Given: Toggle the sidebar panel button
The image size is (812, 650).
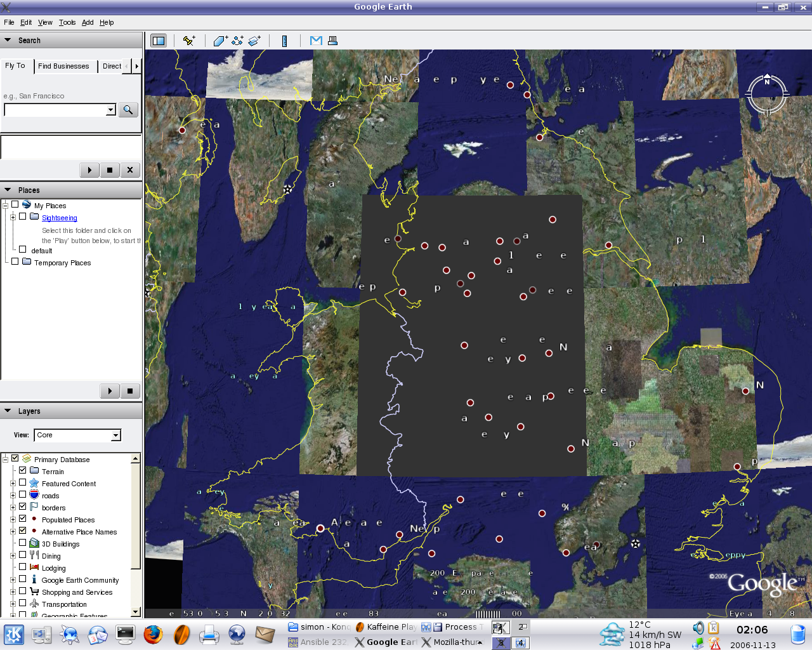Looking at the screenshot, I should 159,41.
